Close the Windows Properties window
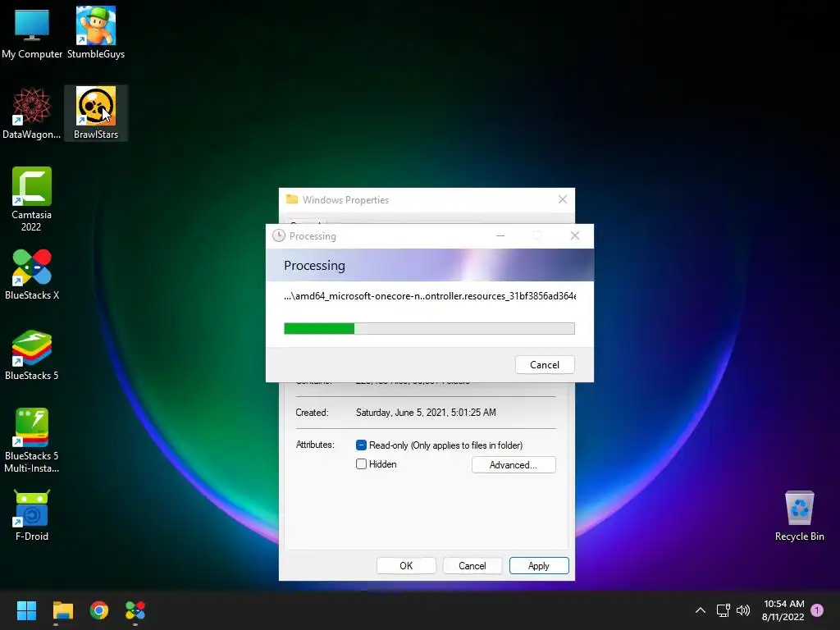Screen dimensions: 840x630 [x=563, y=200]
